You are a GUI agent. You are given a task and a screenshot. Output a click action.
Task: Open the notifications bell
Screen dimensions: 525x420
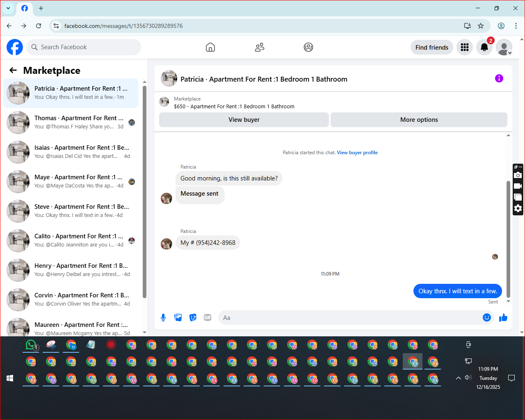point(484,47)
